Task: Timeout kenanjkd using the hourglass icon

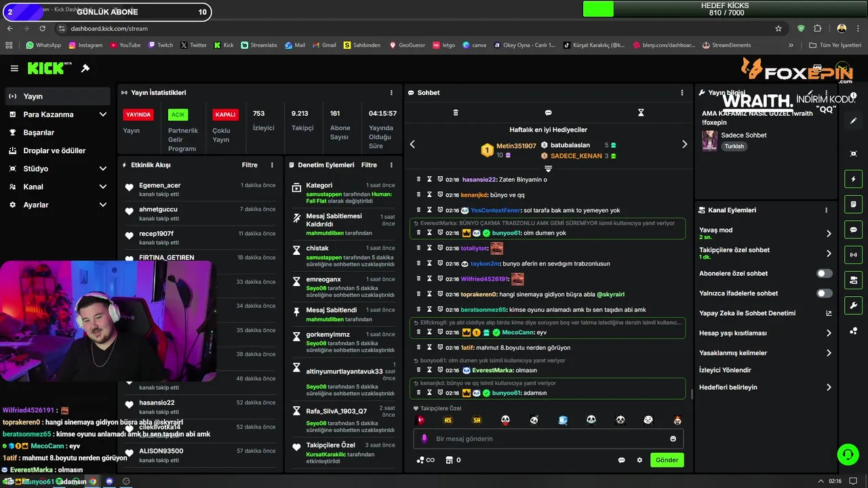Action: [429, 195]
